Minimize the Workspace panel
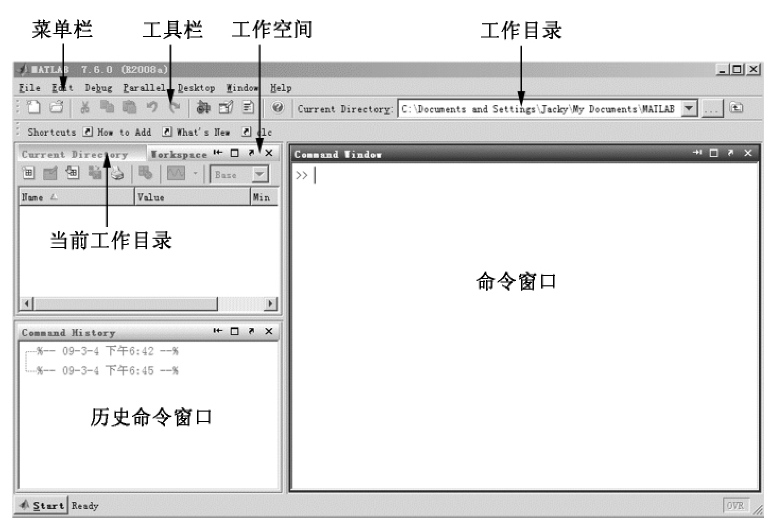Screen dimensions: 779x532 click(x=218, y=153)
